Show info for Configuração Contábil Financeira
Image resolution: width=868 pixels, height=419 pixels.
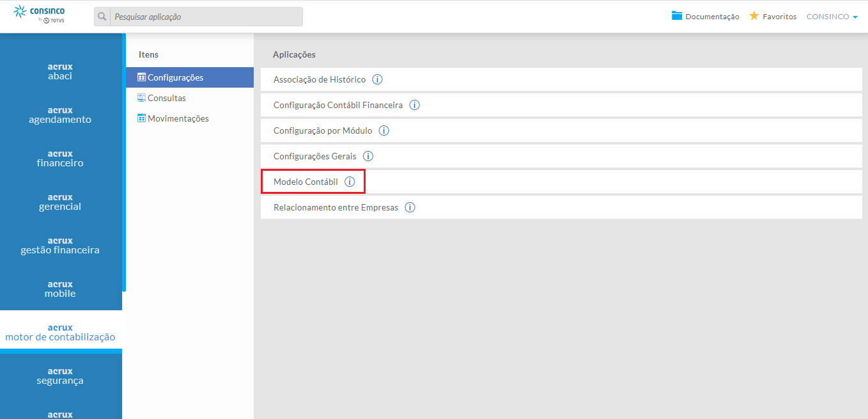click(x=414, y=105)
